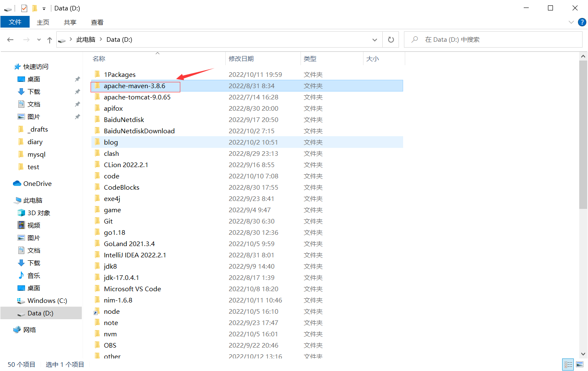Viewport: 588px width, 371px height.
Task: Click the nvm folder icon
Action: 97,334
